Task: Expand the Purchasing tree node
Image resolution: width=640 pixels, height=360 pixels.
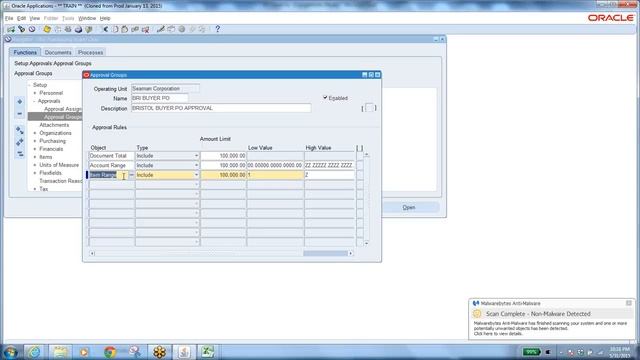Action: click(x=35, y=141)
